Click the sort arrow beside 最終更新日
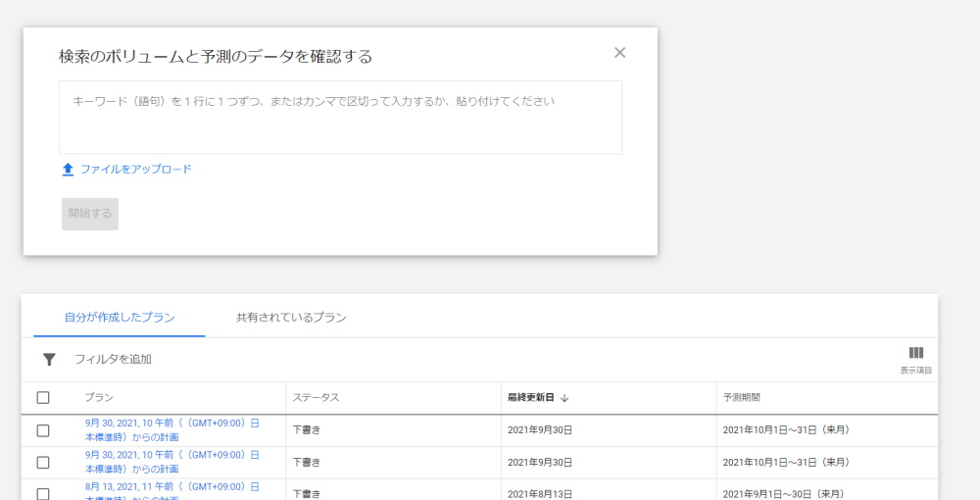 pyautogui.click(x=565, y=398)
